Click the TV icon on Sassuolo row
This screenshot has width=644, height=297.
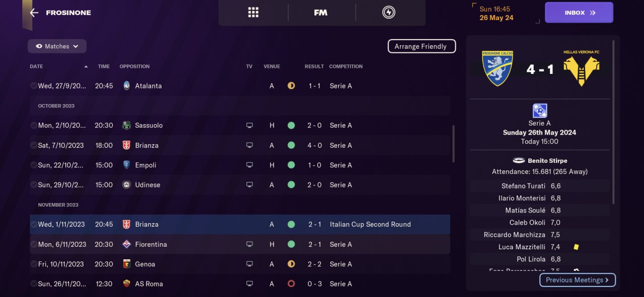click(x=250, y=126)
